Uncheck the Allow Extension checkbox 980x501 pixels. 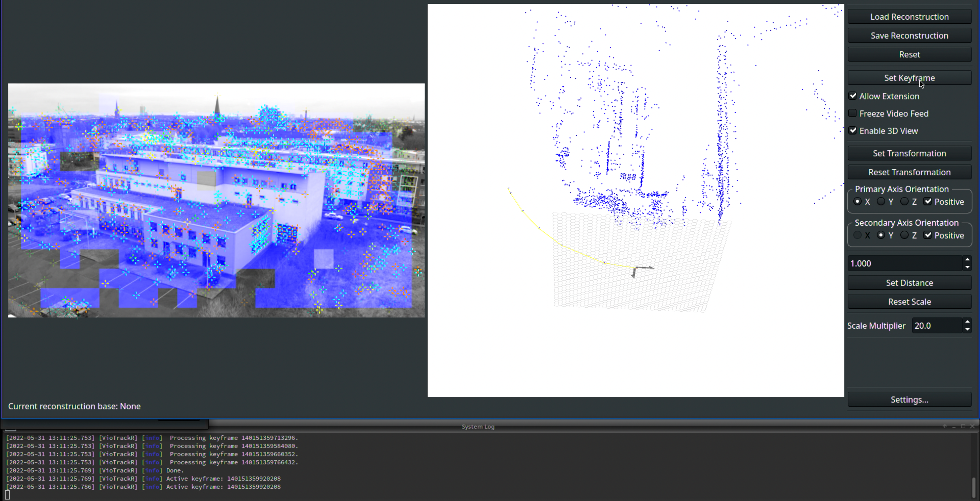tap(852, 96)
